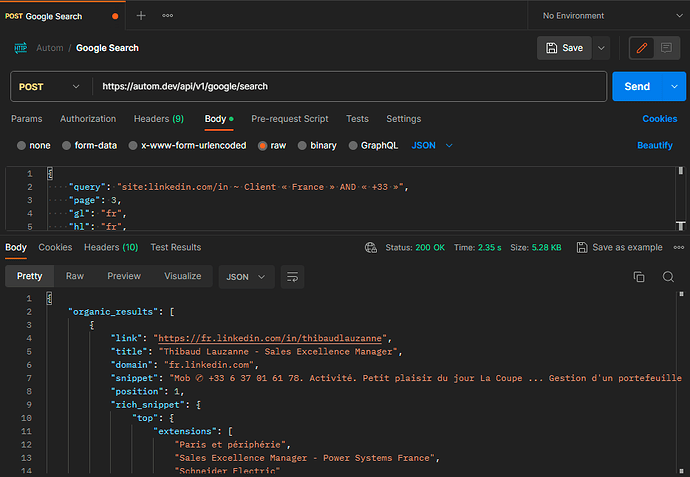Switch to the Authorization tab
690x477 pixels.
(88, 119)
